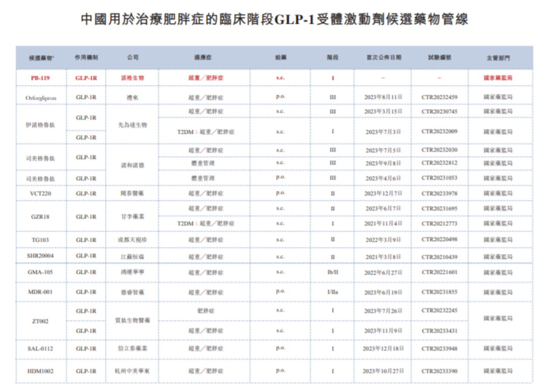This screenshot has height=392, width=546.
Task: Select the 'SAL-0112' drug cell
Action: tap(40, 349)
